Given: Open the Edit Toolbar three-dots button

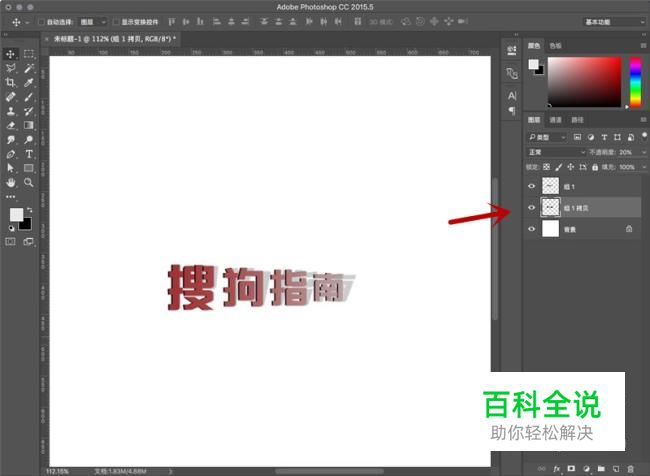Looking at the screenshot, I should 10,197.
